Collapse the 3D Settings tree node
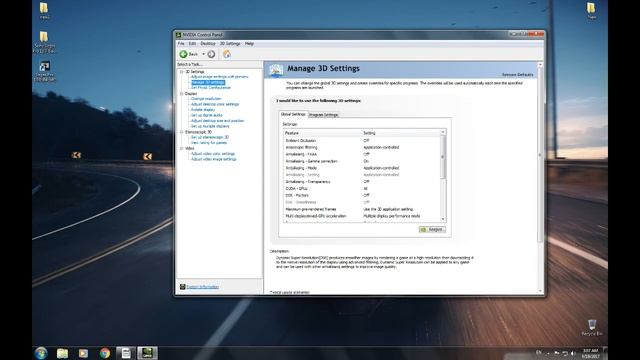Image resolution: width=640 pixels, height=360 pixels. 182,72
